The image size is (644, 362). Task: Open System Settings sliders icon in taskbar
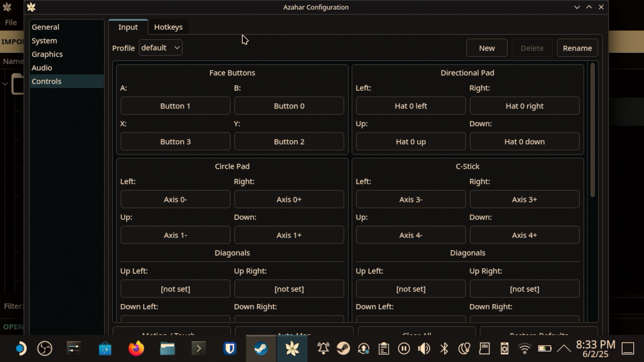click(x=74, y=349)
